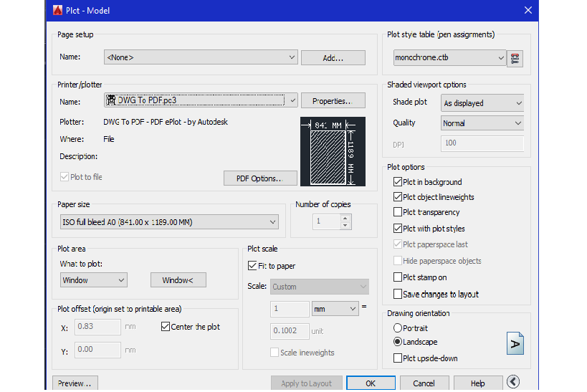Collapse dialog with the round arrow icon
This screenshot has width=587, height=392.
point(513,382)
